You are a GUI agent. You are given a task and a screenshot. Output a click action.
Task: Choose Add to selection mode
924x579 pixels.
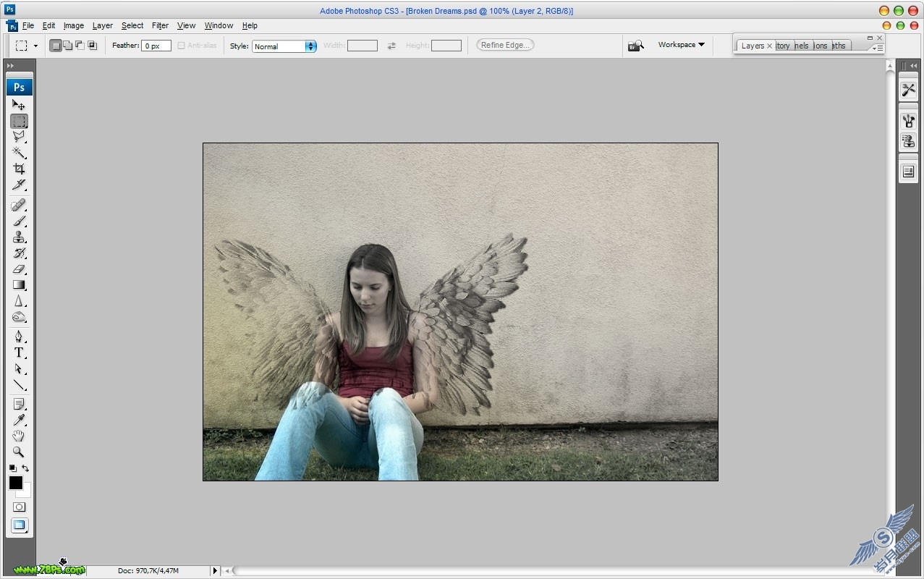coord(68,46)
